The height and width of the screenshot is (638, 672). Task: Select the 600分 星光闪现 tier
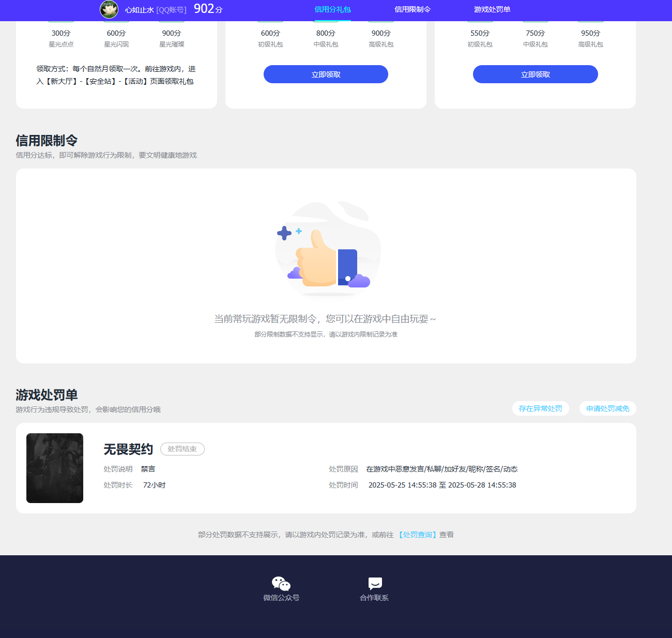click(x=116, y=38)
